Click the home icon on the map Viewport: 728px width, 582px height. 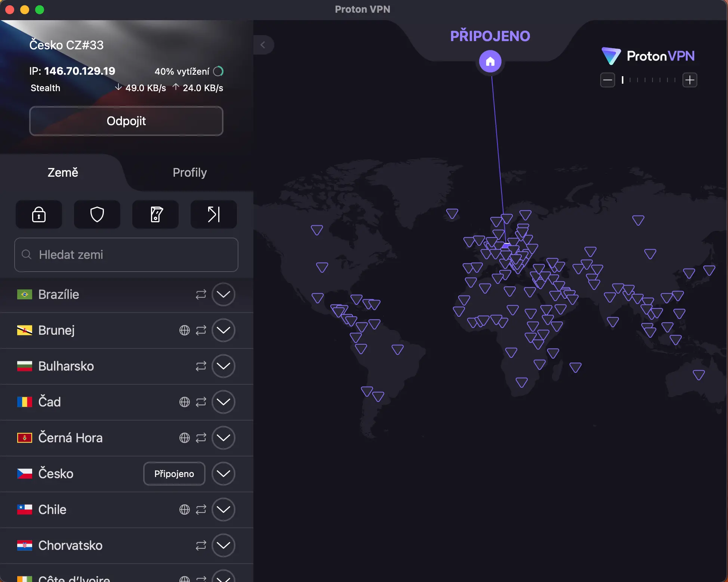coord(490,61)
